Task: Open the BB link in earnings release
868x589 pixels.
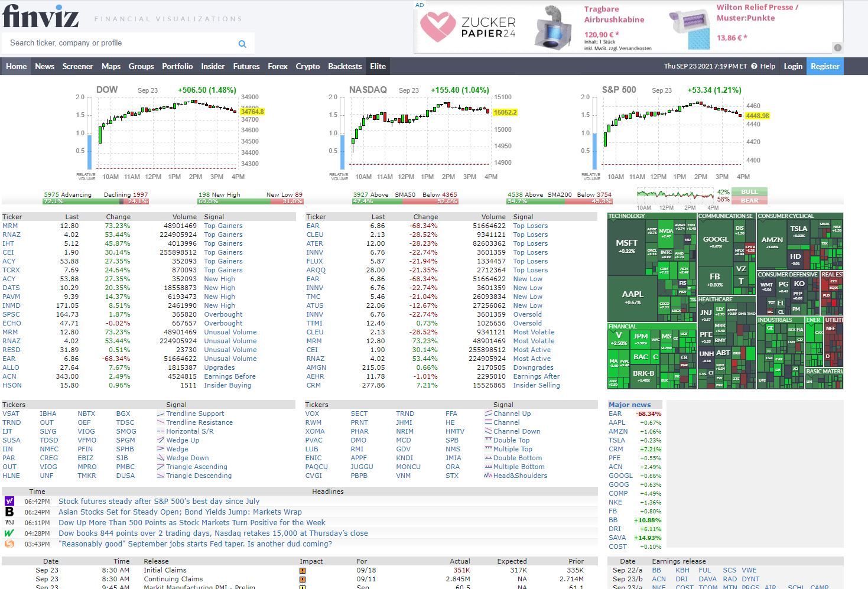Action: tap(656, 570)
